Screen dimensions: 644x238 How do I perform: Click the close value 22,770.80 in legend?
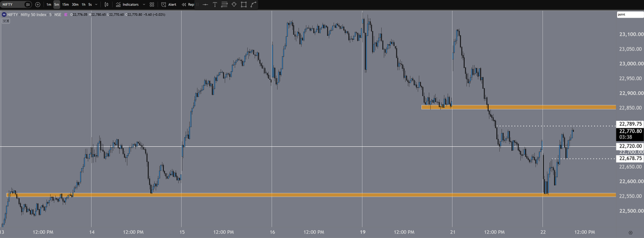pyautogui.click(x=135, y=15)
